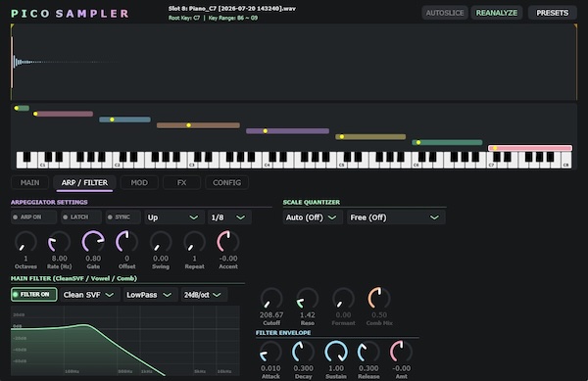Select the blue sample zone bar
The image size is (588, 381).
click(x=124, y=119)
